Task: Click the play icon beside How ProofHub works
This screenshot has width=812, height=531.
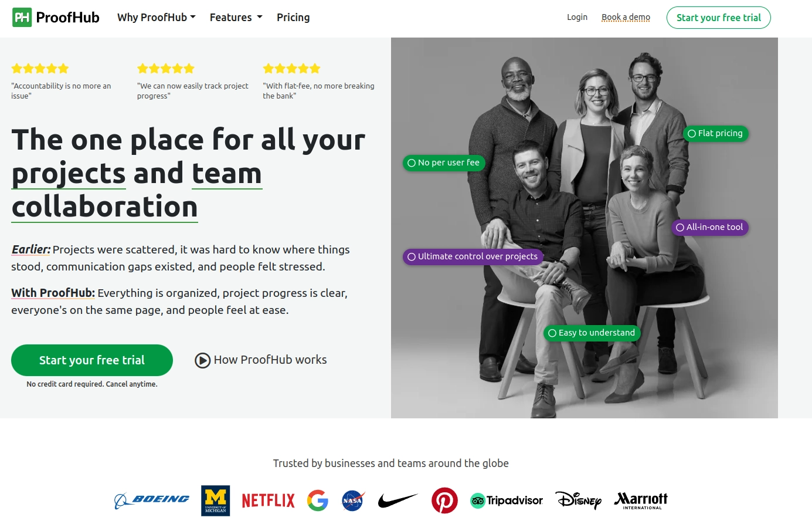Action: point(202,360)
